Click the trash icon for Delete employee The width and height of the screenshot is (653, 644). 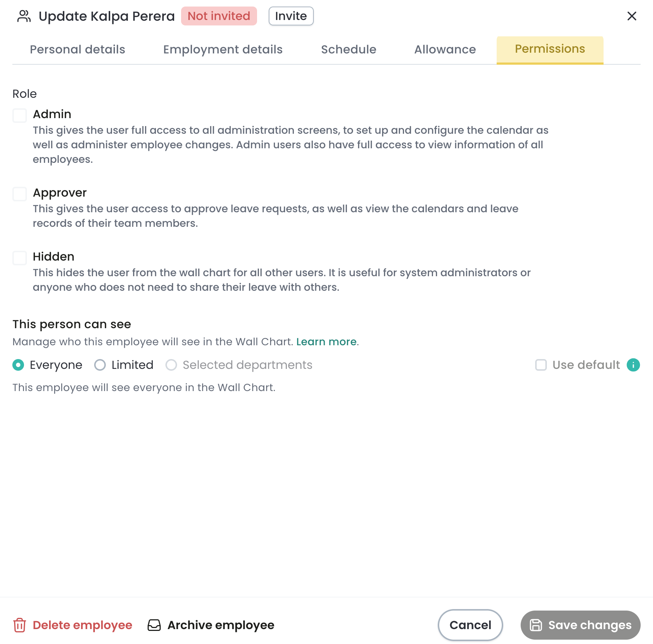(x=20, y=625)
